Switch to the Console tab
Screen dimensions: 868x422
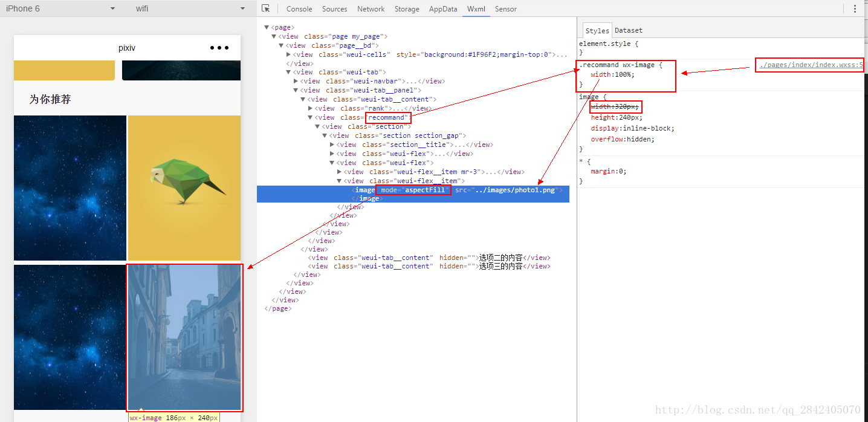point(299,9)
